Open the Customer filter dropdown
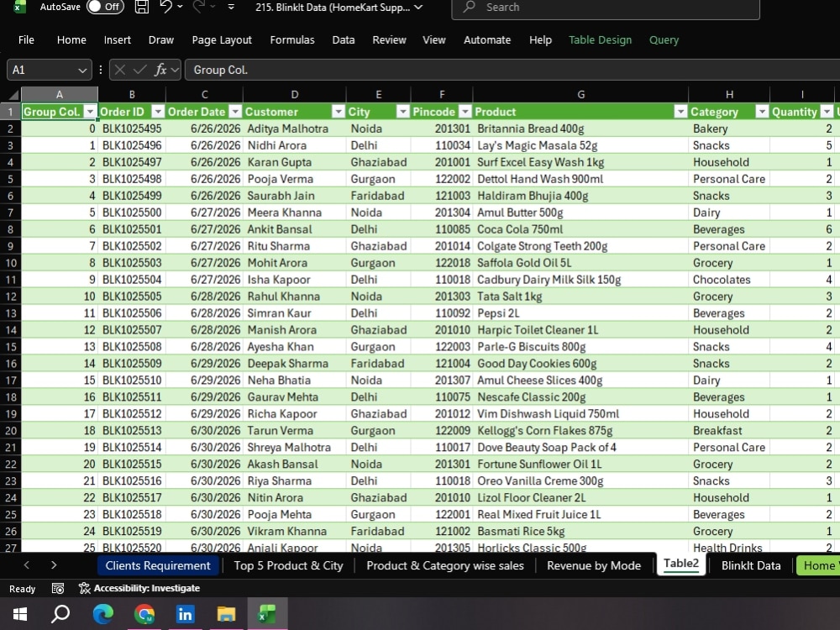 [338, 112]
